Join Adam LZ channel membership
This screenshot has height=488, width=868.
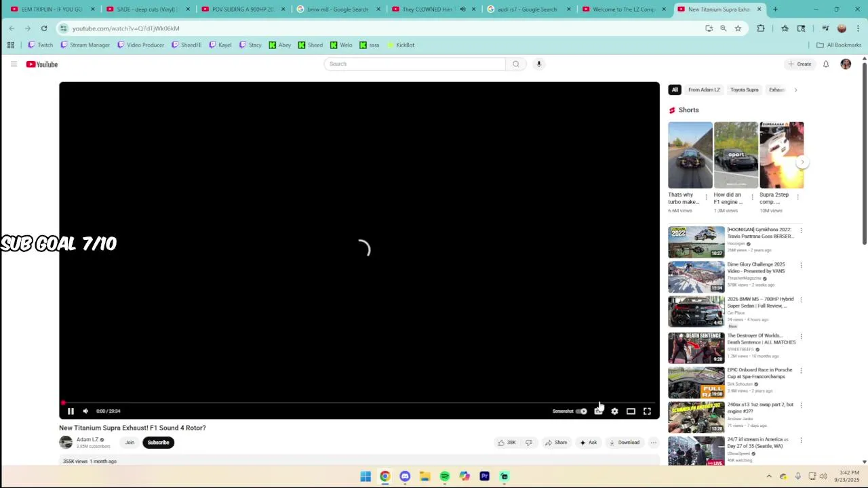click(130, 443)
